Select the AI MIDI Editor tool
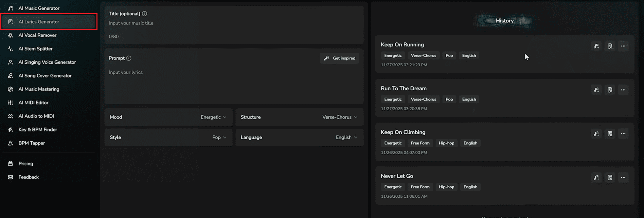 point(33,103)
